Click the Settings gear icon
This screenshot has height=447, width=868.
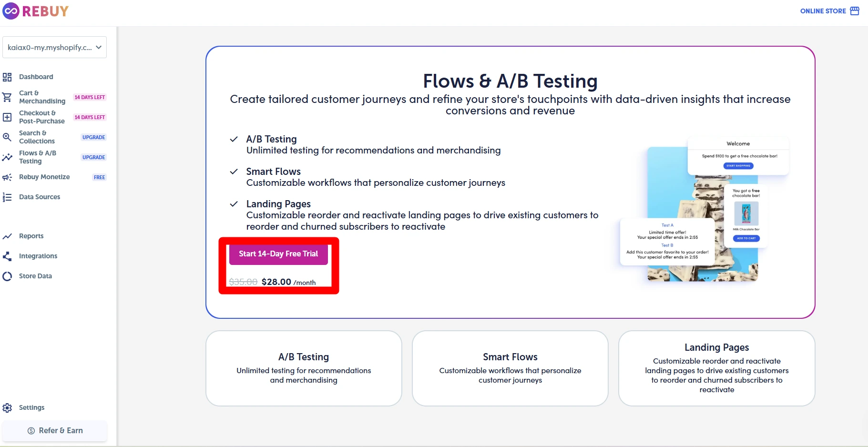pos(7,407)
